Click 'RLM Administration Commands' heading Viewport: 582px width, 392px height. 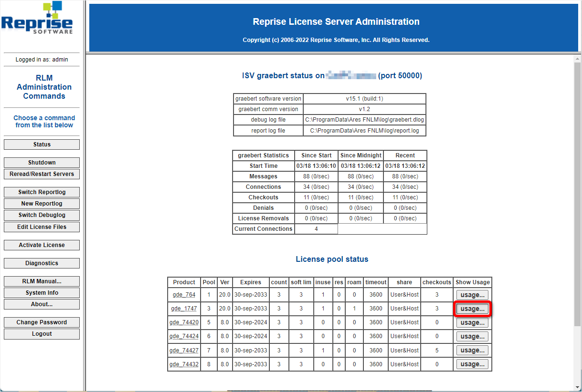[x=44, y=87]
